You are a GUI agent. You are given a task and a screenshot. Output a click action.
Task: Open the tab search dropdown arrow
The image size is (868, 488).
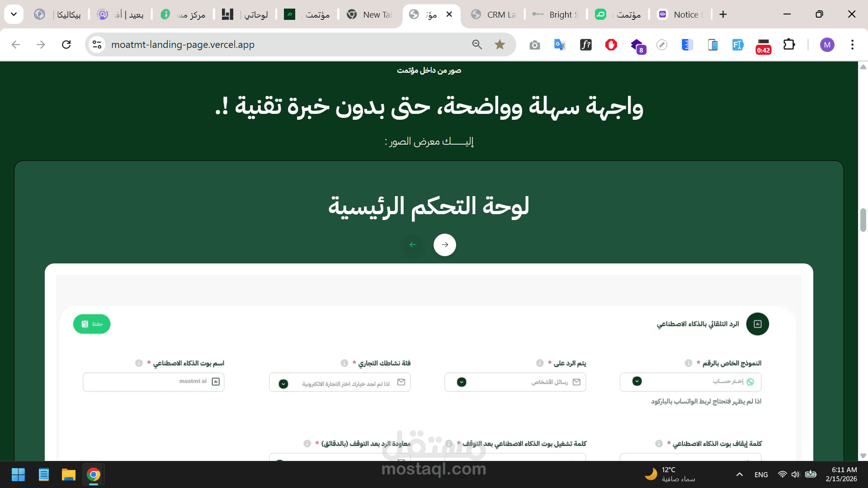pyautogui.click(x=14, y=14)
